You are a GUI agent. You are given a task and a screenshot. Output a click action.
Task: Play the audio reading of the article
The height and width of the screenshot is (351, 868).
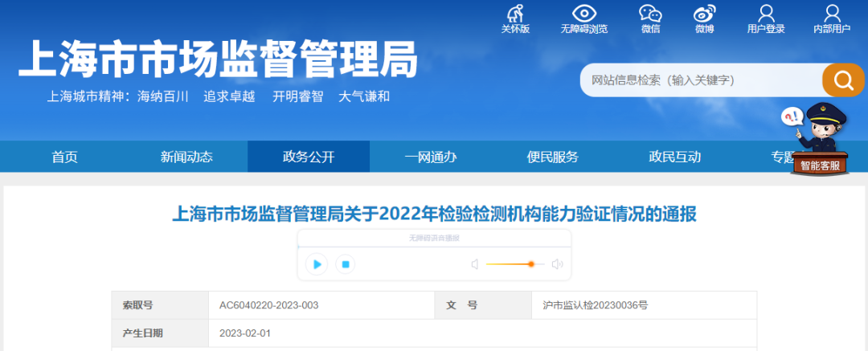317,264
